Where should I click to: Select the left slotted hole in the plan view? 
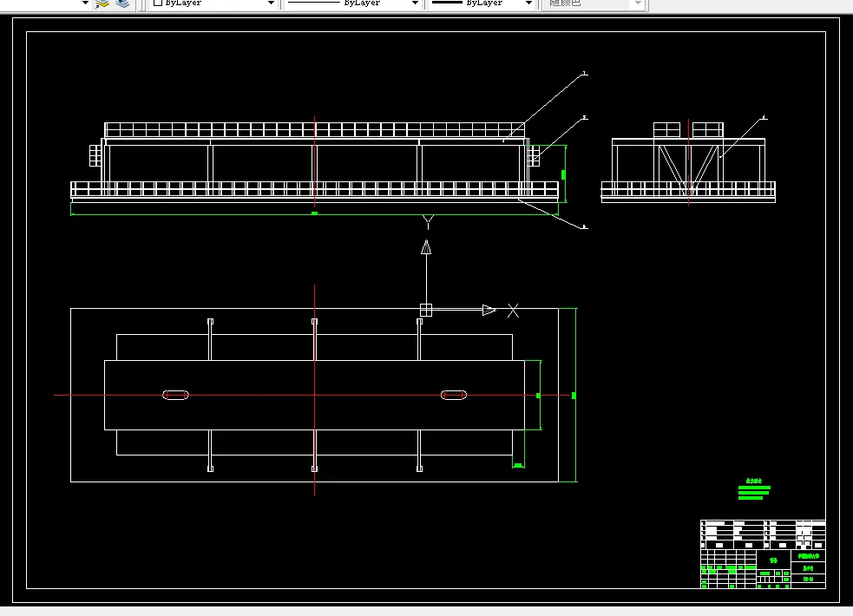(175, 396)
